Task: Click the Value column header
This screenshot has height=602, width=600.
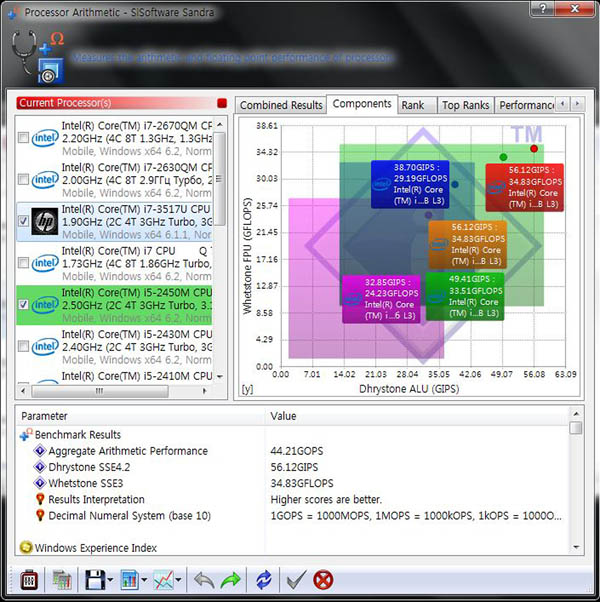Action: (x=417, y=416)
